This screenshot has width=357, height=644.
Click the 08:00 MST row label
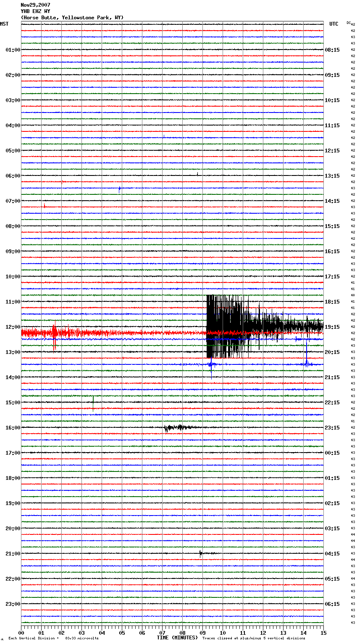point(13,226)
